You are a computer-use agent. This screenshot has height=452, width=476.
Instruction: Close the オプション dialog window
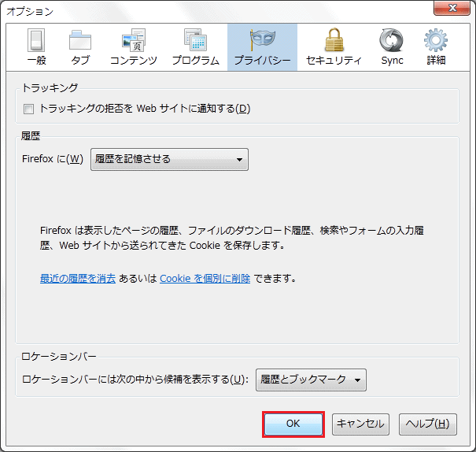pos(452,8)
